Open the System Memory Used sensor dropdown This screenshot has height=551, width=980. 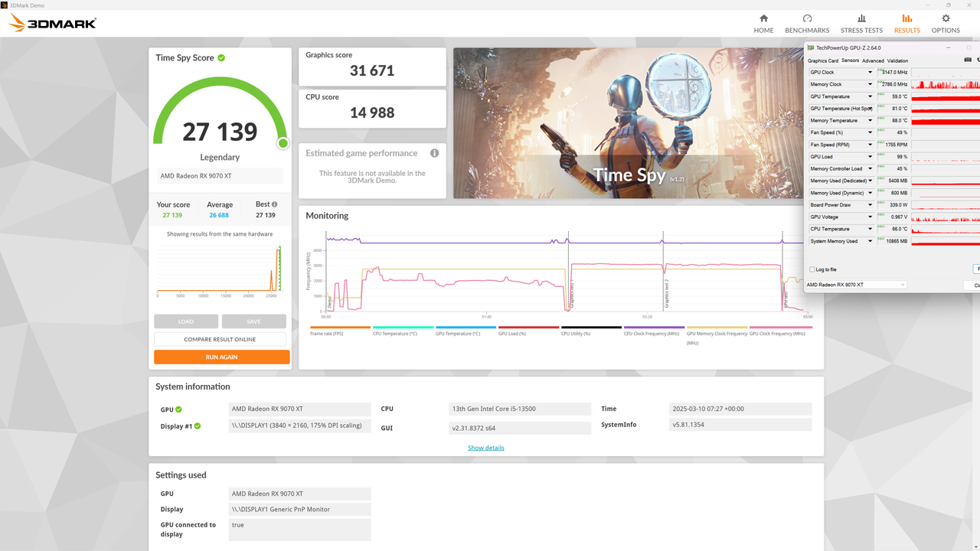(x=870, y=241)
